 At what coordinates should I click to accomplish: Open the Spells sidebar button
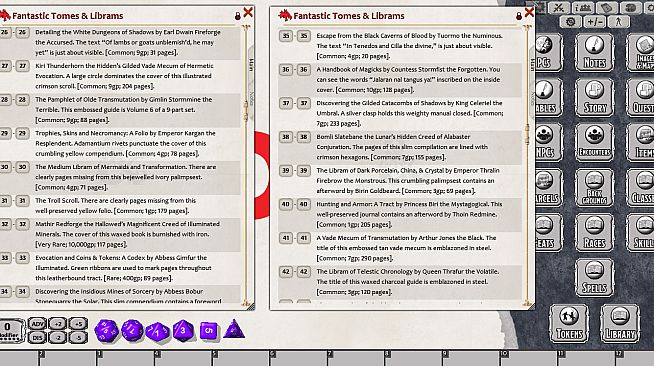[594, 278]
